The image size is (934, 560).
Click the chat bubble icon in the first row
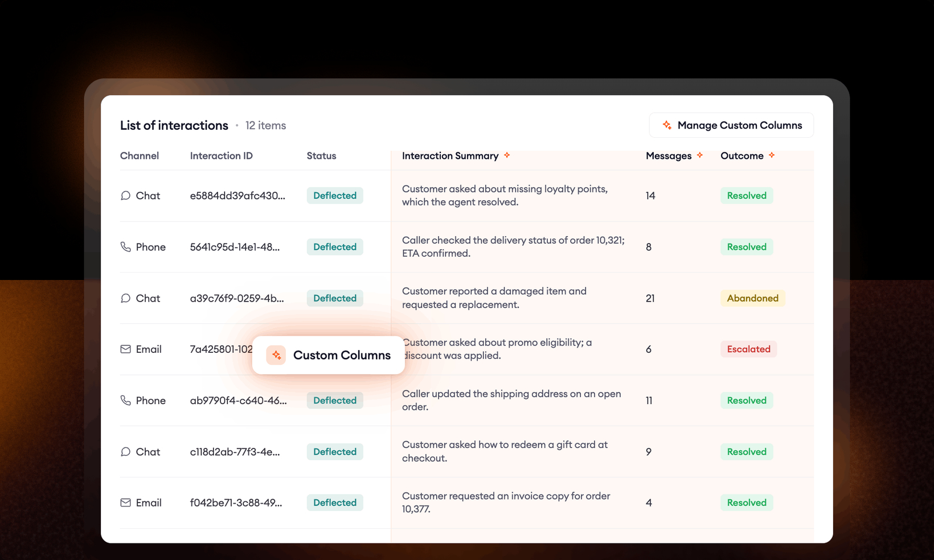tap(125, 196)
